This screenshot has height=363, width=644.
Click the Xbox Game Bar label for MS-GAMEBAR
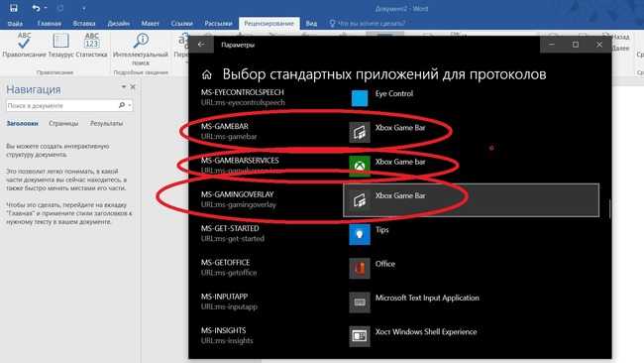pyautogui.click(x=400, y=127)
